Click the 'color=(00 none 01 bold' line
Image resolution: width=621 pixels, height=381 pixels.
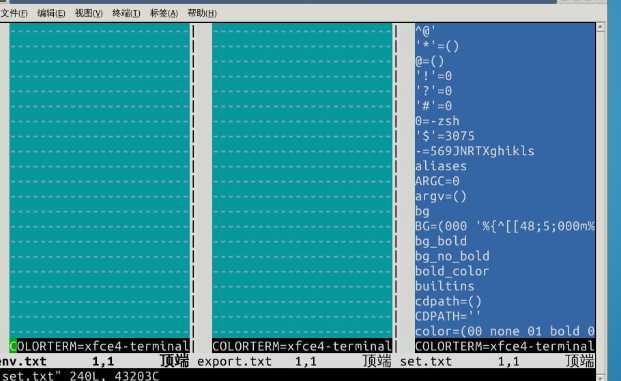pyautogui.click(x=505, y=331)
